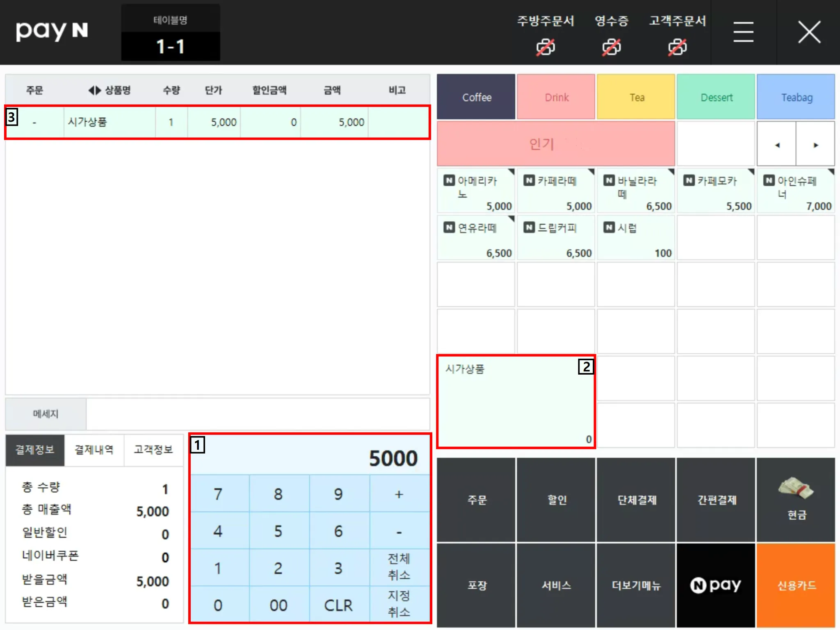Toggle customer order (고객주문서) printer icon
Image resolution: width=840 pixels, height=630 pixels.
click(677, 47)
